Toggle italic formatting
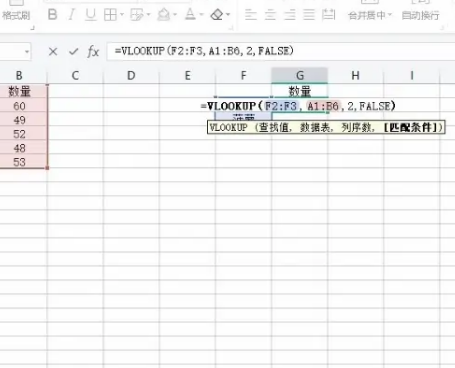 pos(71,15)
